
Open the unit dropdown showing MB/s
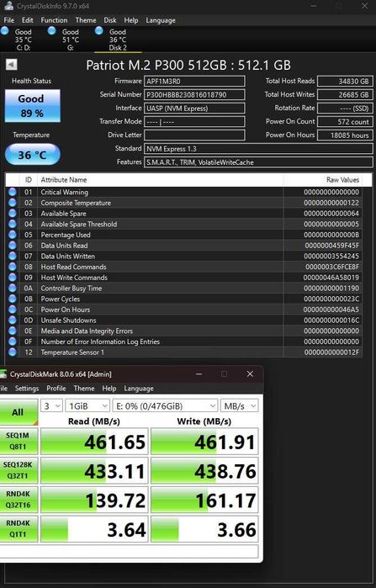click(x=239, y=405)
